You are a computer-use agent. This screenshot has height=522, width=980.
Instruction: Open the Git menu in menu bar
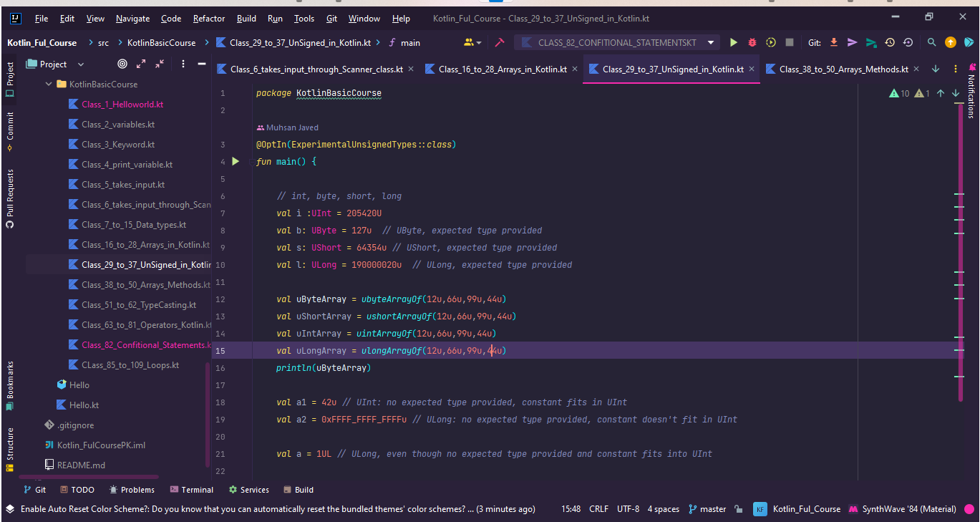(x=331, y=19)
